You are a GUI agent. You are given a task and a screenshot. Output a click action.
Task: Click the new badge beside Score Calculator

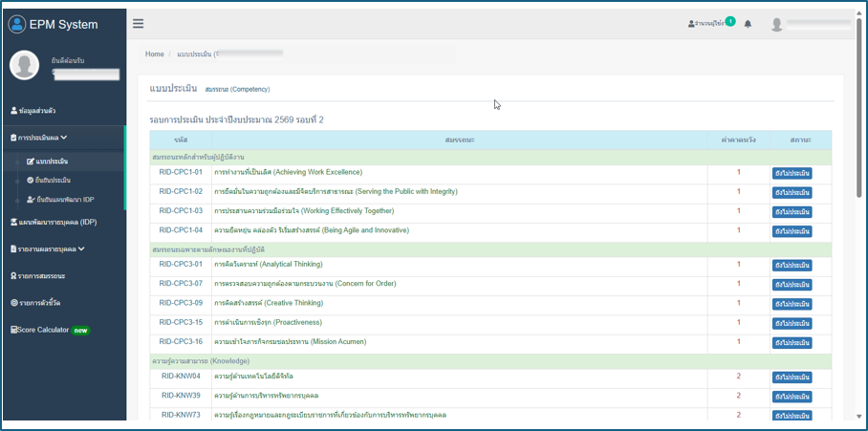point(81,331)
